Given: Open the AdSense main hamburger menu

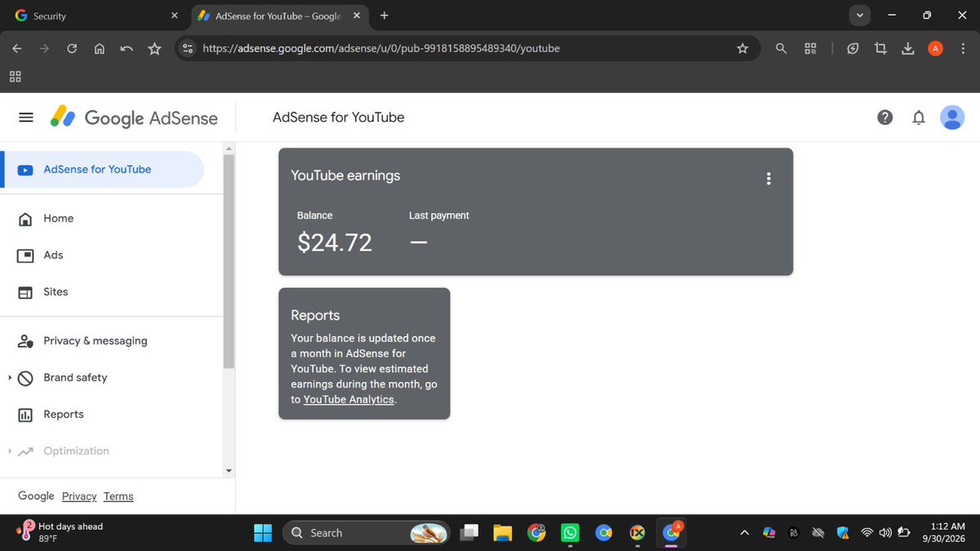Looking at the screenshot, I should click(x=26, y=118).
